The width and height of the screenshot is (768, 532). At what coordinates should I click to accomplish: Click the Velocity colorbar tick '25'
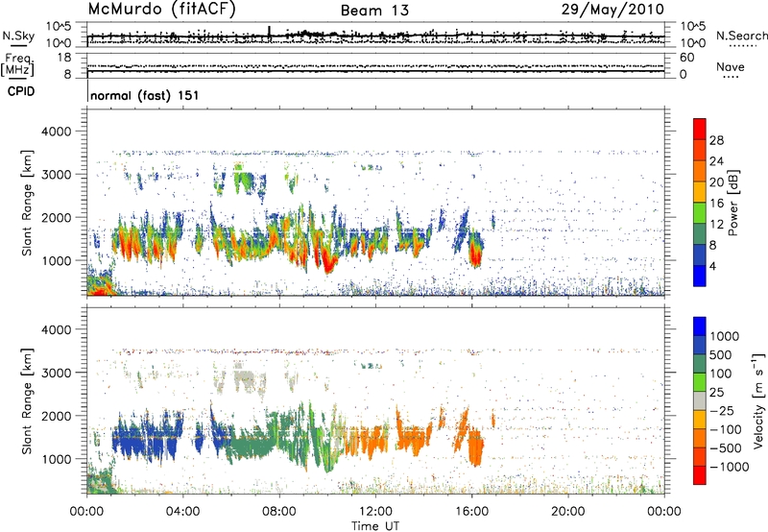pos(717,392)
